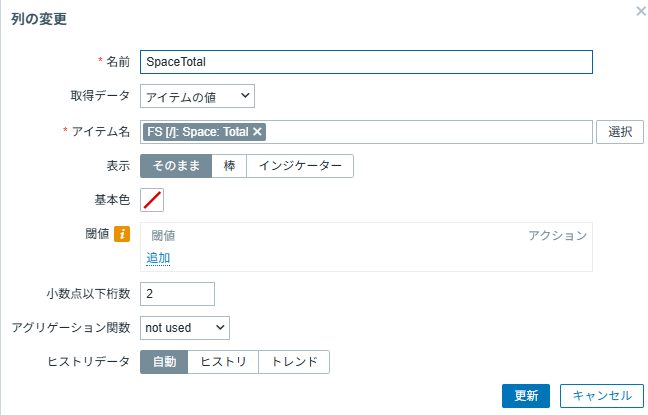
Task: Set history data to 自動
Action: (x=164, y=362)
